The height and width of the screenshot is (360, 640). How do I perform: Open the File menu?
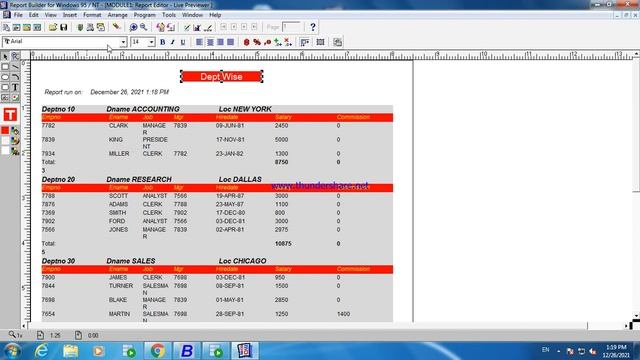(18, 15)
